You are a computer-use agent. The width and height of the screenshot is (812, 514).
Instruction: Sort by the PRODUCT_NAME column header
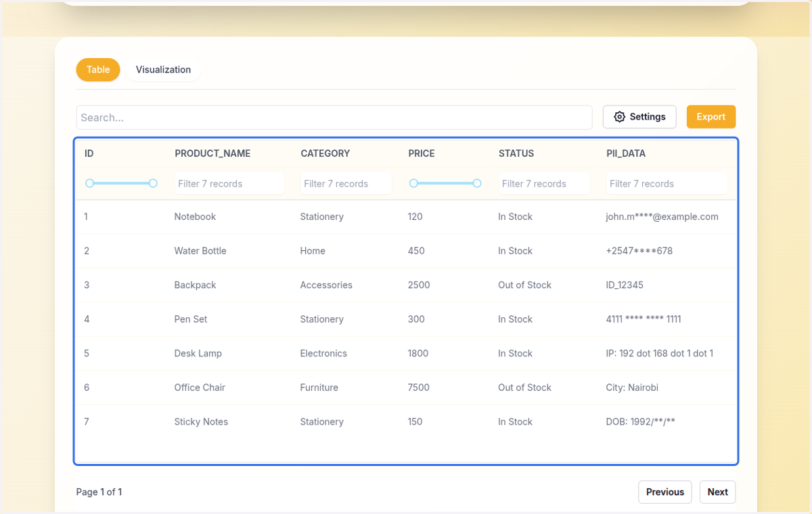212,154
